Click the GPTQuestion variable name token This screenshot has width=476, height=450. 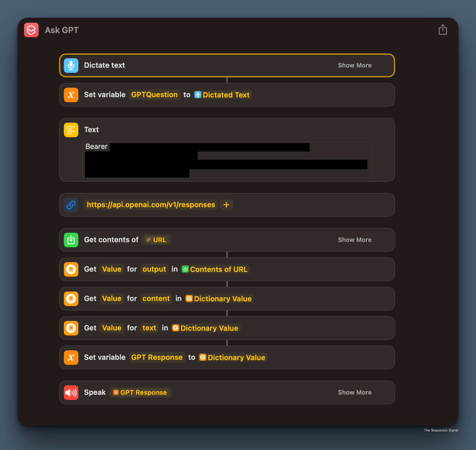pyautogui.click(x=154, y=95)
